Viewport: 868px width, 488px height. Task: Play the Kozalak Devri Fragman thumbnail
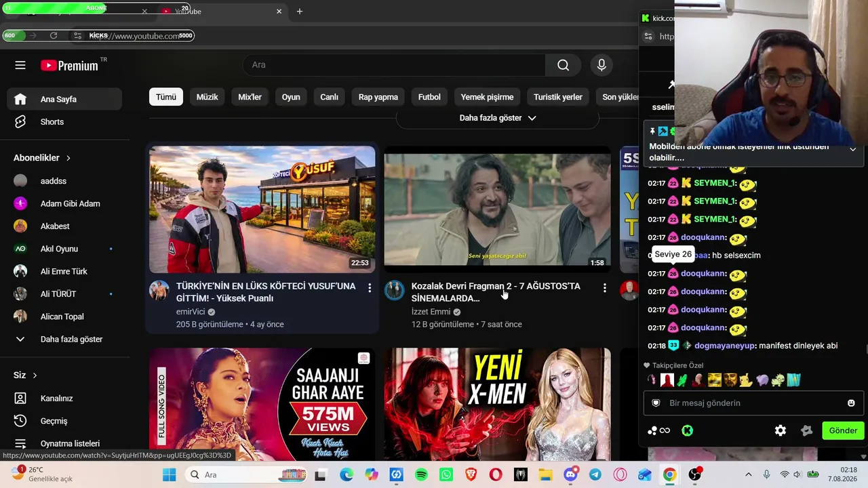click(498, 209)
